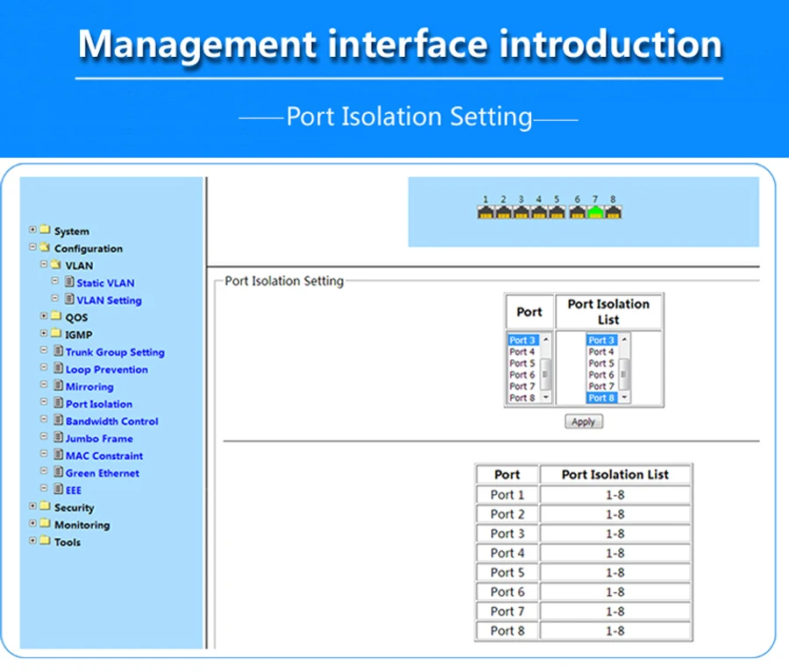
Task: Click Port Isolation List scroll down arrow
Action: [x=624, y=398]
